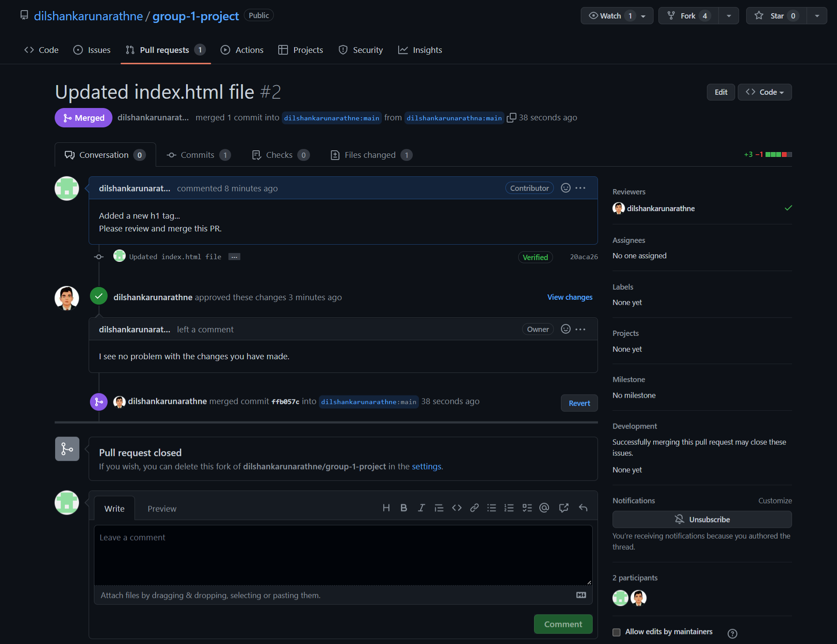837x644 pixels.
Task: Click the Markdown supported icon below textarea
Action: [581, 595]
